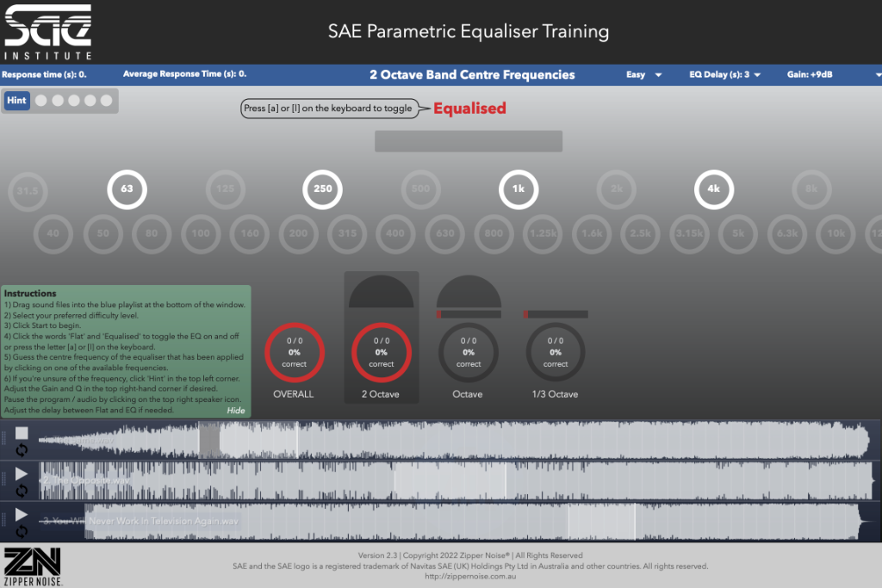Hide the Instructions panel
Image resolution: width=882 pixels, height=588 pixels.
click(x=236, y=411)
